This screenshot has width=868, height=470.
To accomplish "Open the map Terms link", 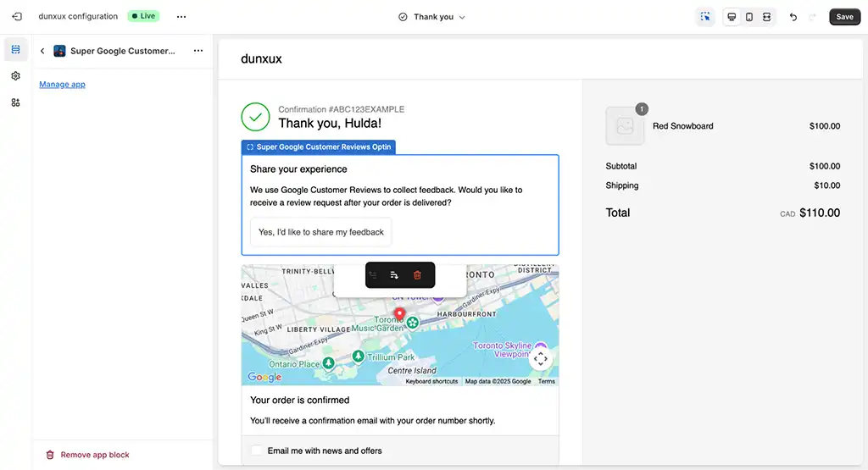I will pyautogui.click(x=547, y=382).
